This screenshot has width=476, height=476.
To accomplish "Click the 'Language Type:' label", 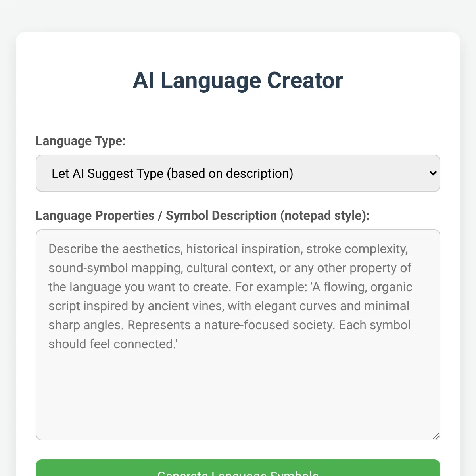I will 81,141.
